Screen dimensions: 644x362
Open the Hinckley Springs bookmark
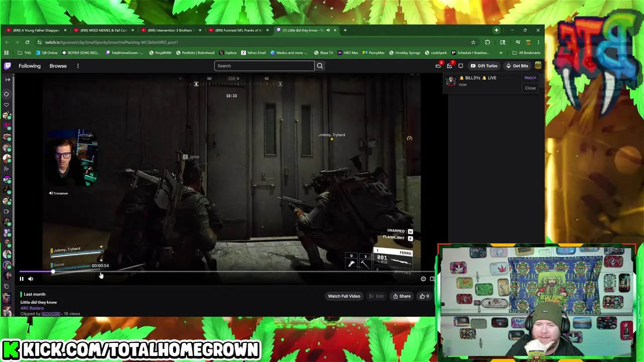tap(405, 53)
